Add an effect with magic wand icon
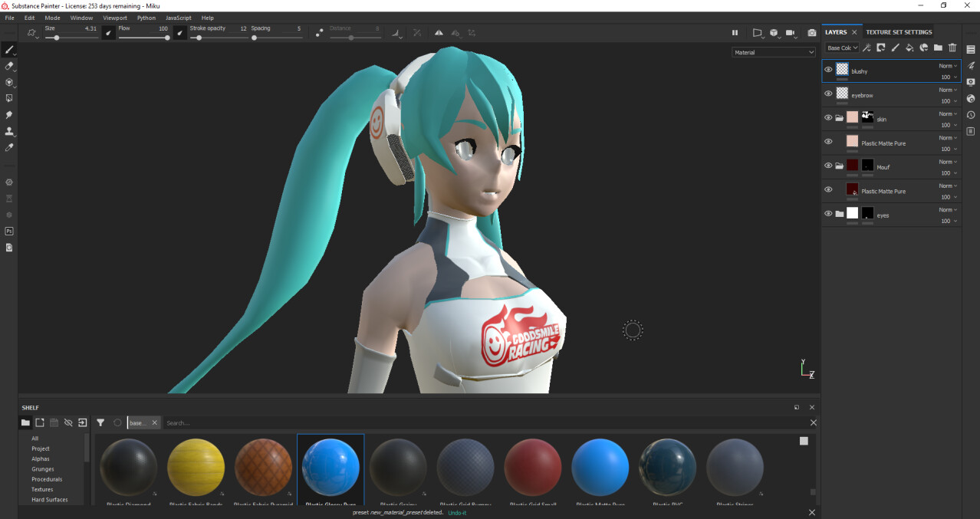The height and width of the screenshot is (519, 980). pos(867,48)
